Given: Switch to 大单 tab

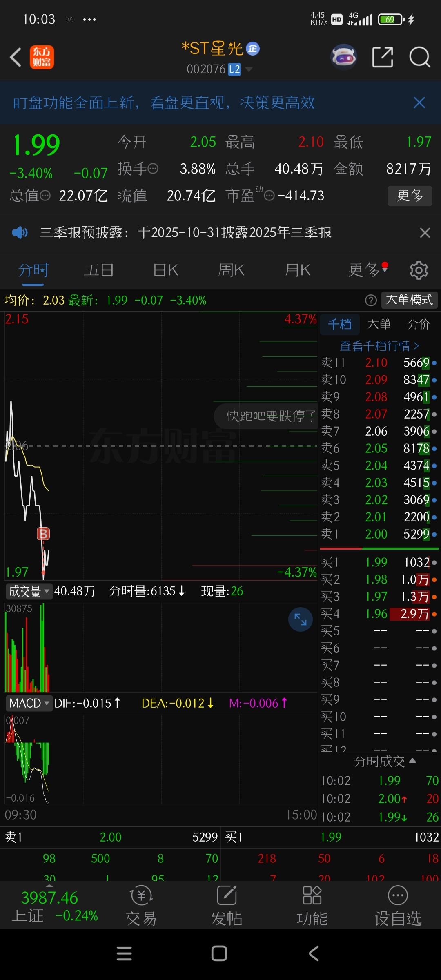Looking at the screenshot, I should click(x=379, y=324).
